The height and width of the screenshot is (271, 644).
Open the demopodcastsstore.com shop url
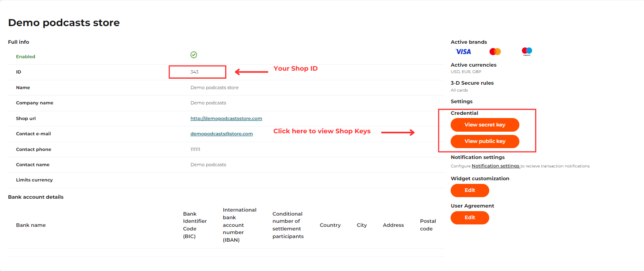tap(226, 118)
